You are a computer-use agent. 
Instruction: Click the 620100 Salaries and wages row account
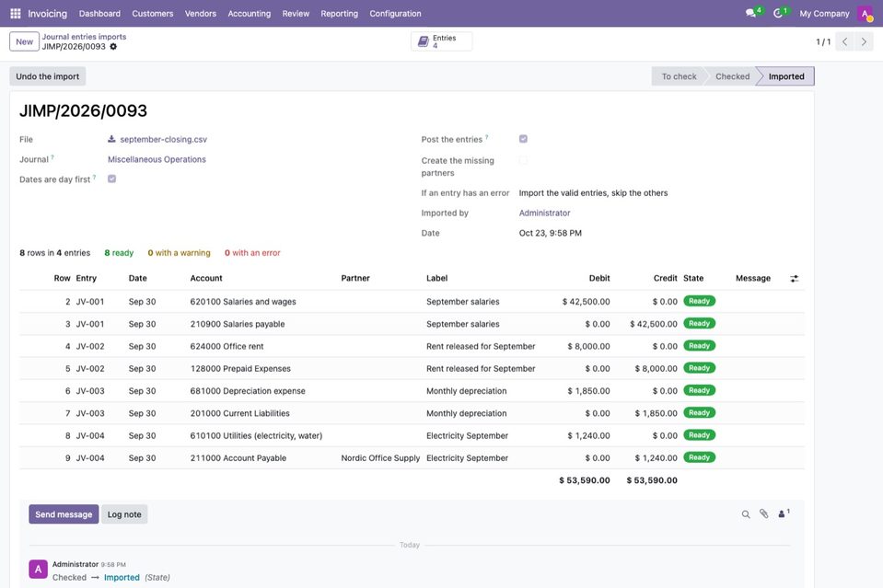(243, 302)
